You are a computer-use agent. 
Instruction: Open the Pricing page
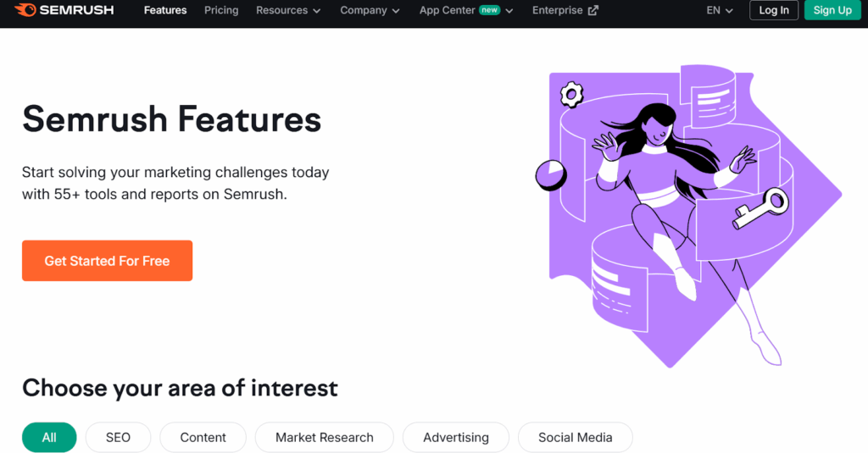point(221,11)
